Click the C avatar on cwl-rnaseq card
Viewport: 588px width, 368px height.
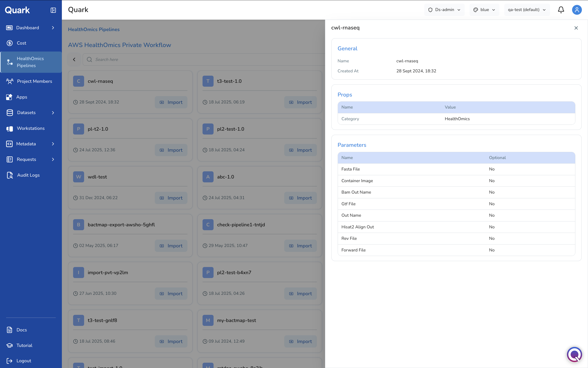(x=78, y=81)
